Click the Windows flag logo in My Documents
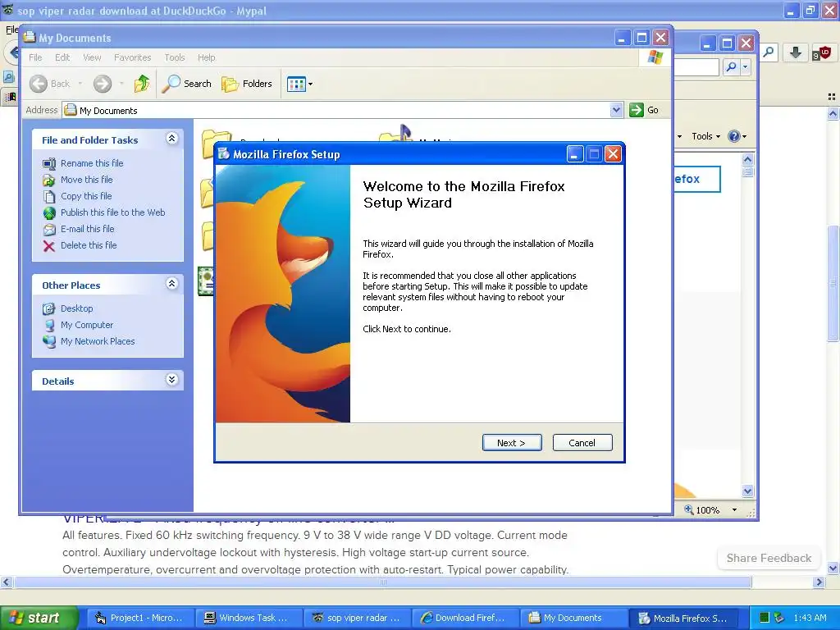 [x=655, y=57]
